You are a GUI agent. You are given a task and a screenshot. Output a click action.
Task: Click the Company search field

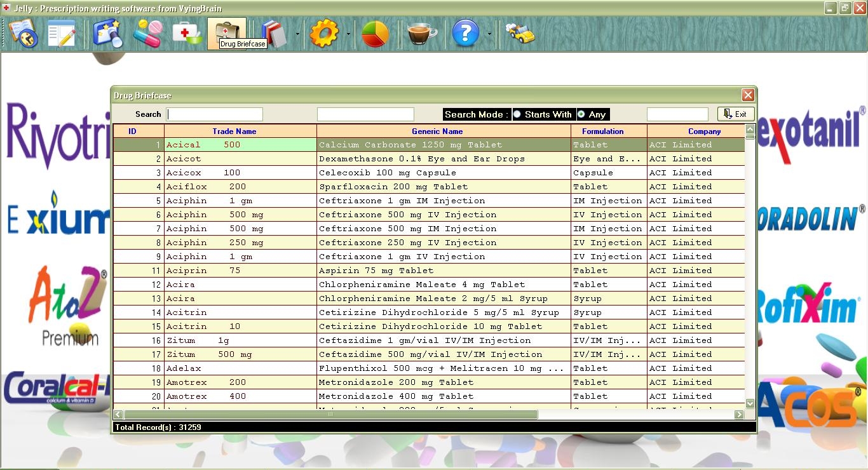coord(677,114)
